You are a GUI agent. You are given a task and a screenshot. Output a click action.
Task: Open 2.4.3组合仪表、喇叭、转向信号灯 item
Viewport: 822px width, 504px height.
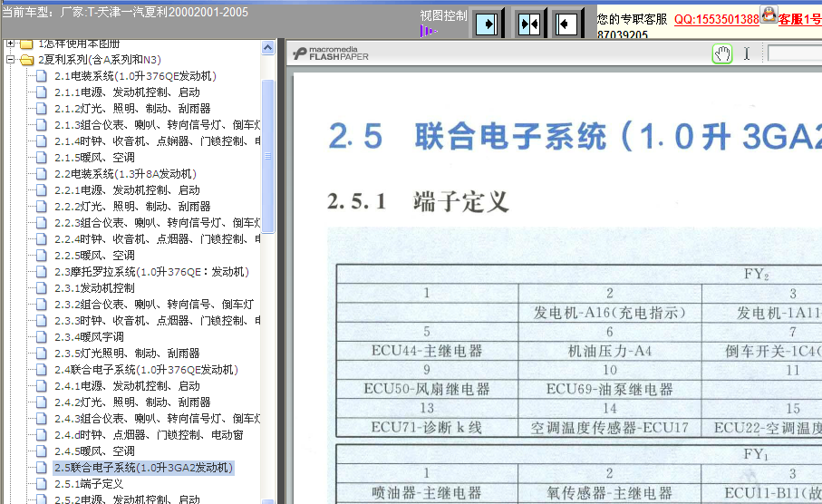(158, 419)
